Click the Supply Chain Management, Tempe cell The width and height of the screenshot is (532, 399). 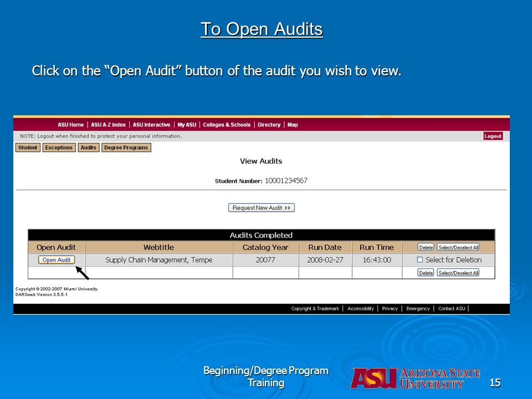159,260
